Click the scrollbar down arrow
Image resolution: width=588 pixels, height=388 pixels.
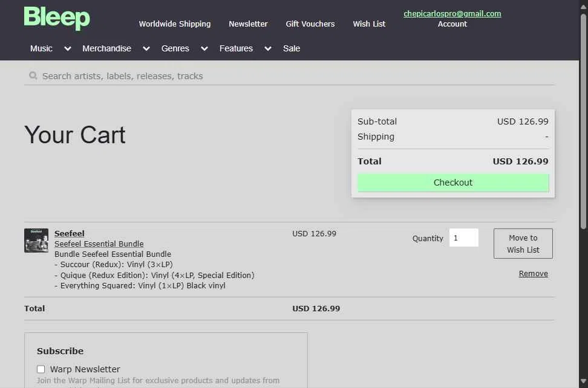tap(584, 382)
